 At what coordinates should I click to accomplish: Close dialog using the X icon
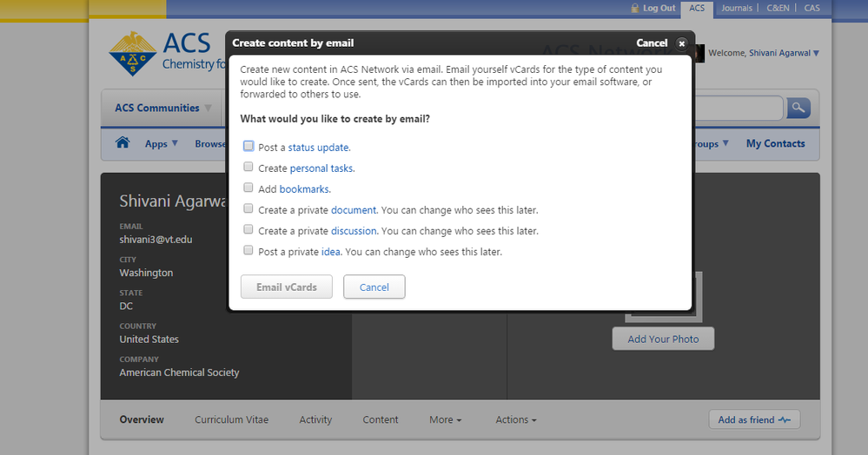681,43
